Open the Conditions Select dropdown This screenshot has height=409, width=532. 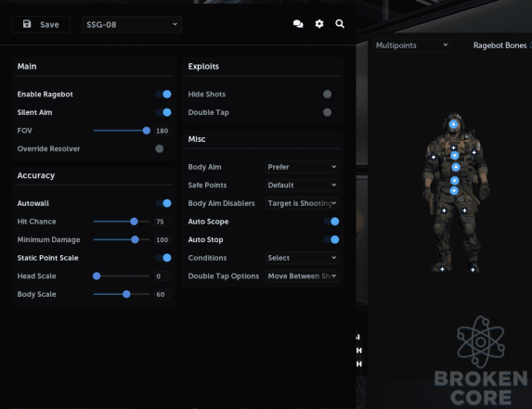click(x=302, y=258)
